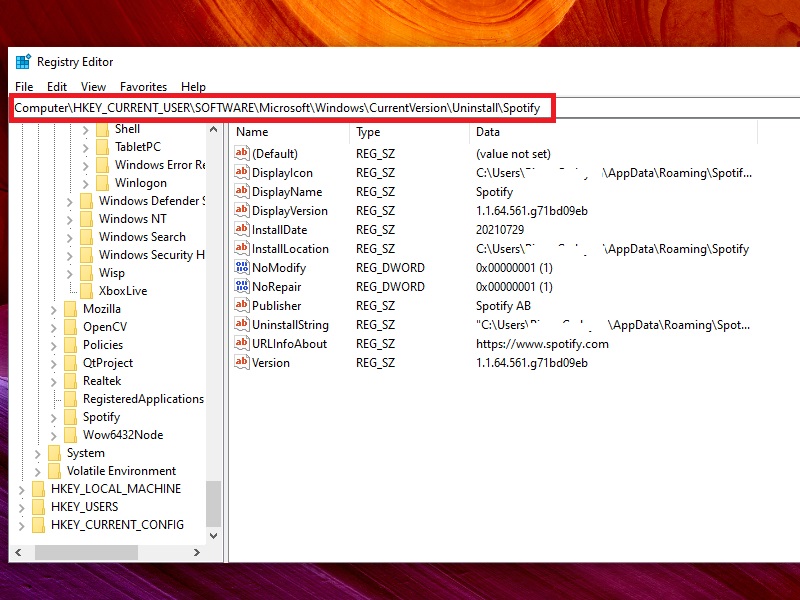Open the Favorites menu
Screen dimensions: 800x600
click(x=143, y=87)
